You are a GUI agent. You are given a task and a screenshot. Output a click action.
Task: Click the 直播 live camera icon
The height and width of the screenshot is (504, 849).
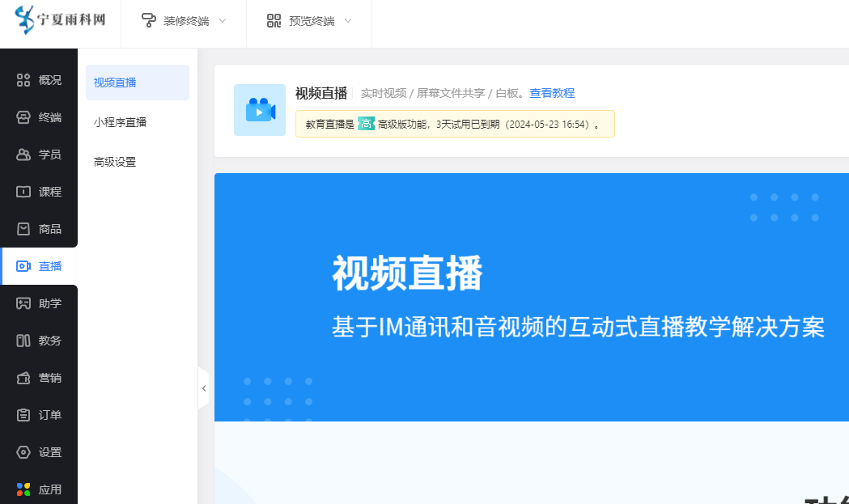pyautogui.click(x=23, y=266)
